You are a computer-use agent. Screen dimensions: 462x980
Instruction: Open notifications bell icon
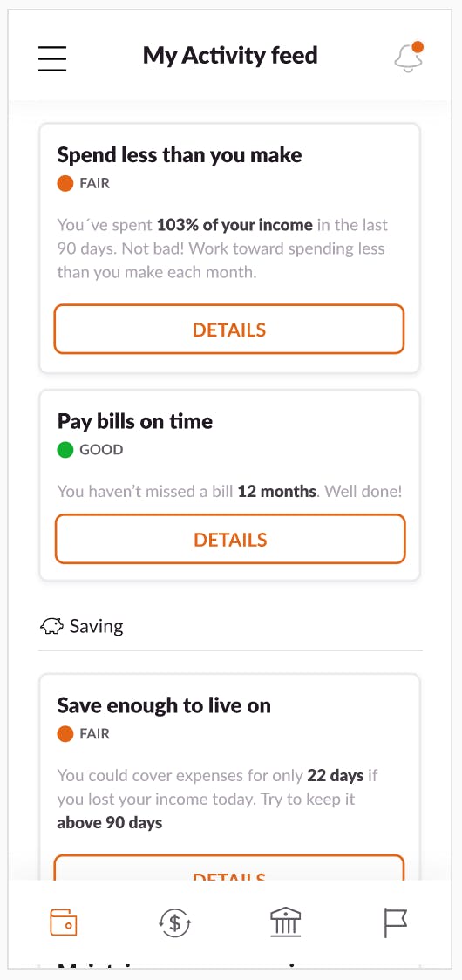click(x=409, y=57)
